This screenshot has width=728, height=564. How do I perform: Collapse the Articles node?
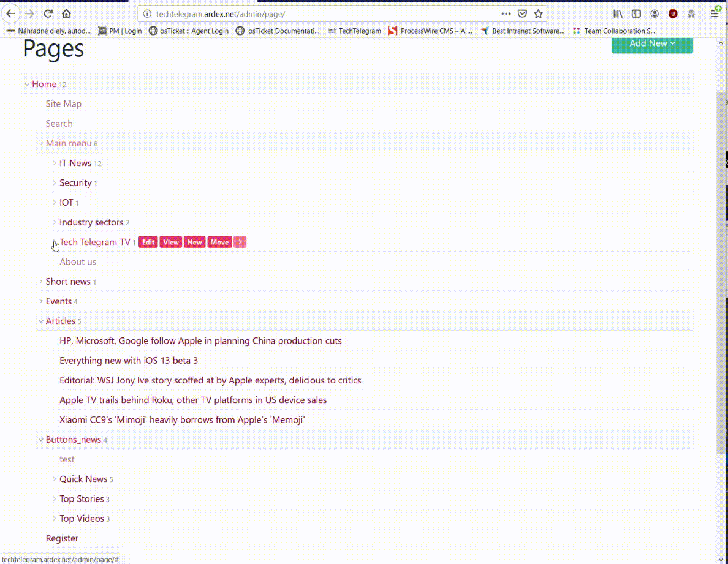click(x=41, y=321)
